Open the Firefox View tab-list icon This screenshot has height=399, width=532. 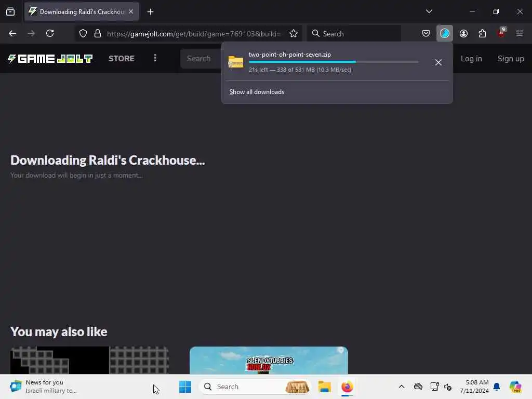coord(10,12)
